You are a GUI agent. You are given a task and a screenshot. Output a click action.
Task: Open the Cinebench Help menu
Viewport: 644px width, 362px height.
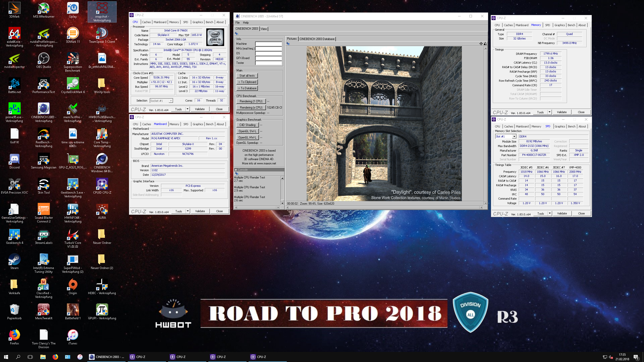[246, 23]
